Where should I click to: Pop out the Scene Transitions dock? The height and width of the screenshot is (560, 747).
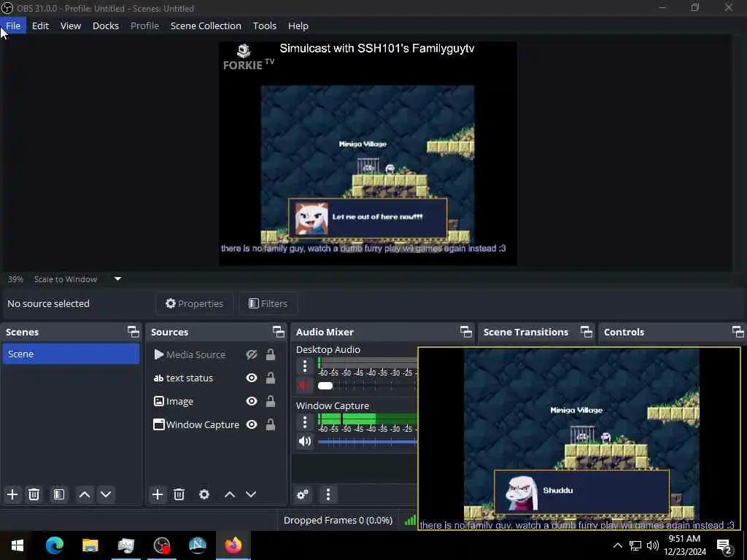(586, 332)
